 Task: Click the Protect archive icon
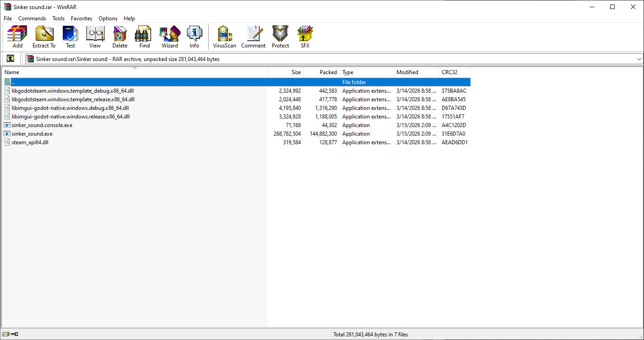[x=280, y=37]
